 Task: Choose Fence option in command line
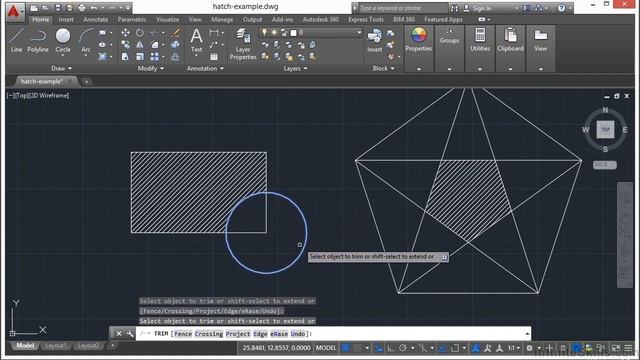(182, 334)
